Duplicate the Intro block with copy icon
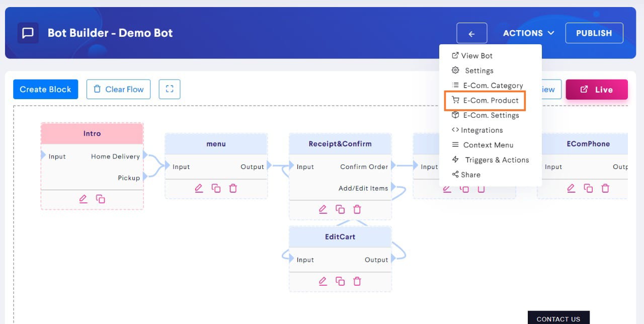644x324 pixels. point(100,199)
